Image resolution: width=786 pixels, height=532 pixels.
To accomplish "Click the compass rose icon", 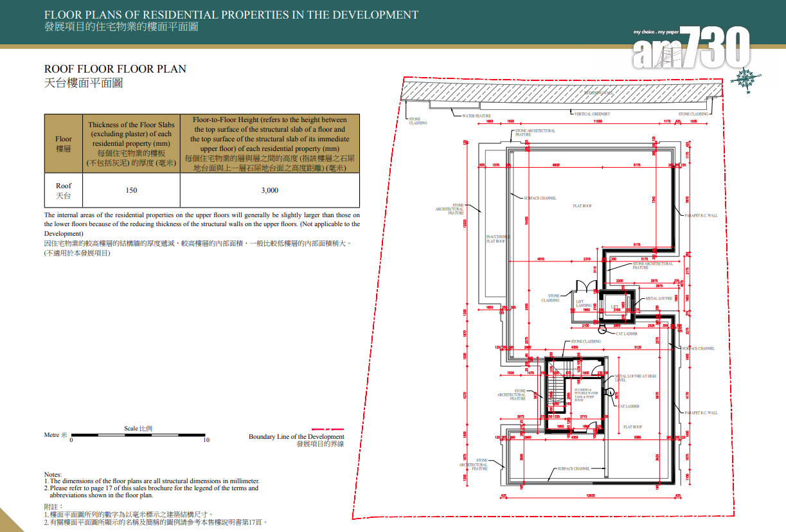I will click(x=746, y=79).
